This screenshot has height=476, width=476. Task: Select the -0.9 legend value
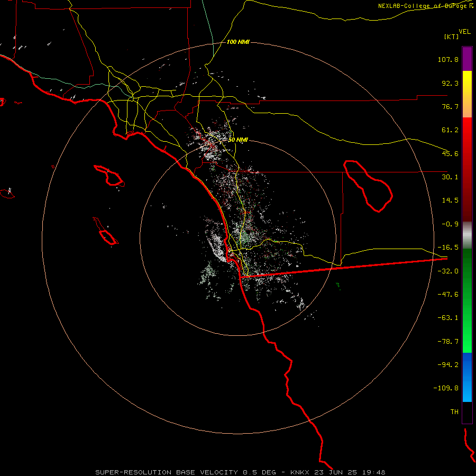pos(450,224)
